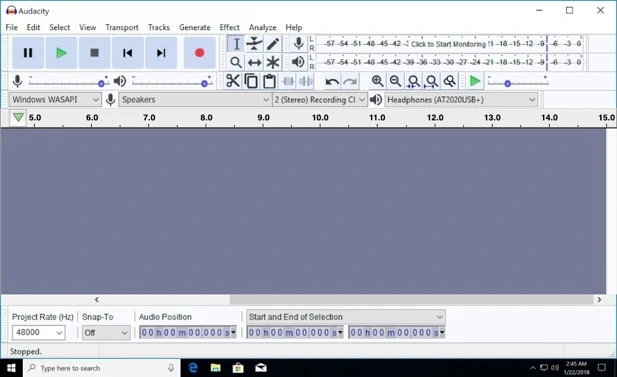Image resolution: width=617 pixels, height=377 pixels.
Task: Open the Generate menu
Action: [x=195, y=27]
